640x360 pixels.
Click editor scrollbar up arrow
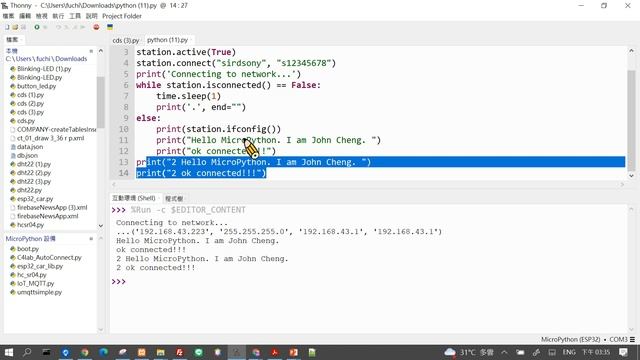click(x=631, y=51)
